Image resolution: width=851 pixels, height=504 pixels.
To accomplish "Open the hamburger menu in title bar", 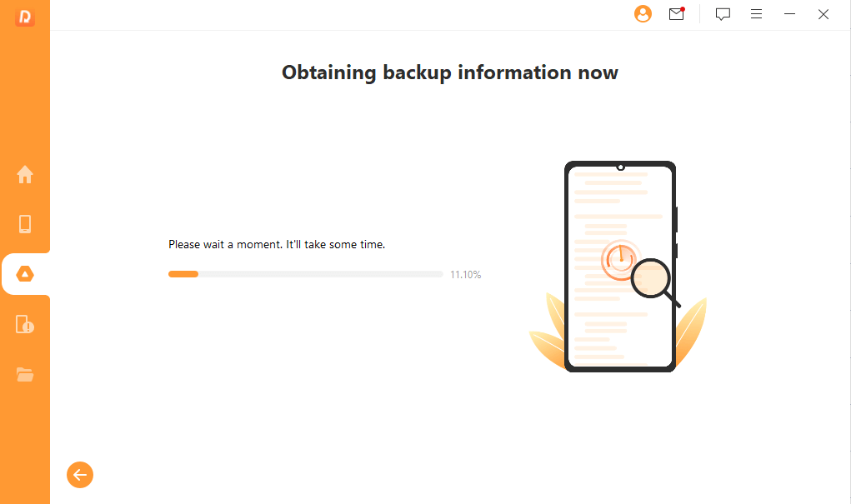I will [x=756, y=14].
